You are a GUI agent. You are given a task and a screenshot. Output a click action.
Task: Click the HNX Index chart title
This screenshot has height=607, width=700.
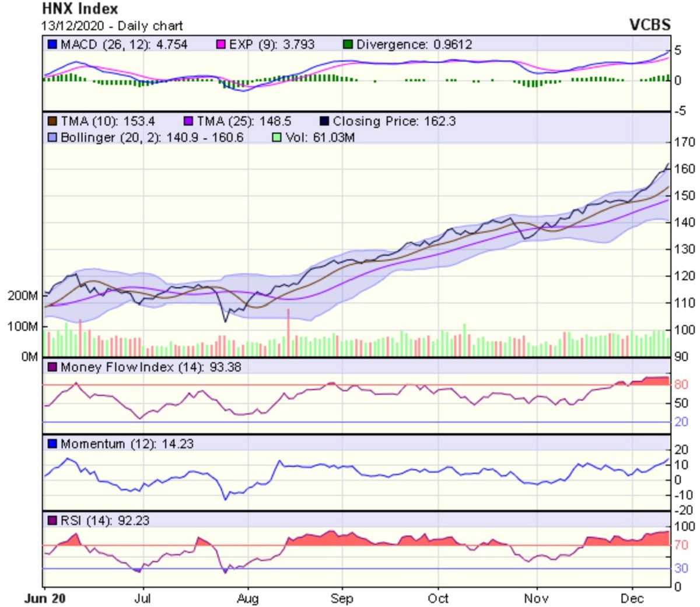coord(80,9)
